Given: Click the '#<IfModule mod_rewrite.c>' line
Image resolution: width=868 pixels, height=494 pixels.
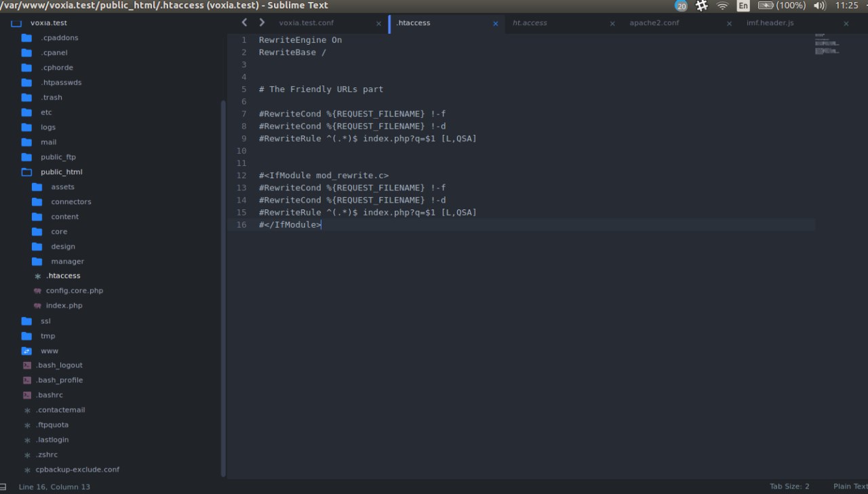Looking at the screenshot, I should coord(323,176).
